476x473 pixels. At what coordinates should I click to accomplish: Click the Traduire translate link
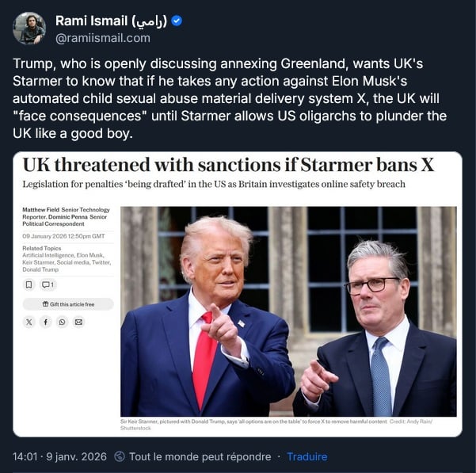[307, 456]
